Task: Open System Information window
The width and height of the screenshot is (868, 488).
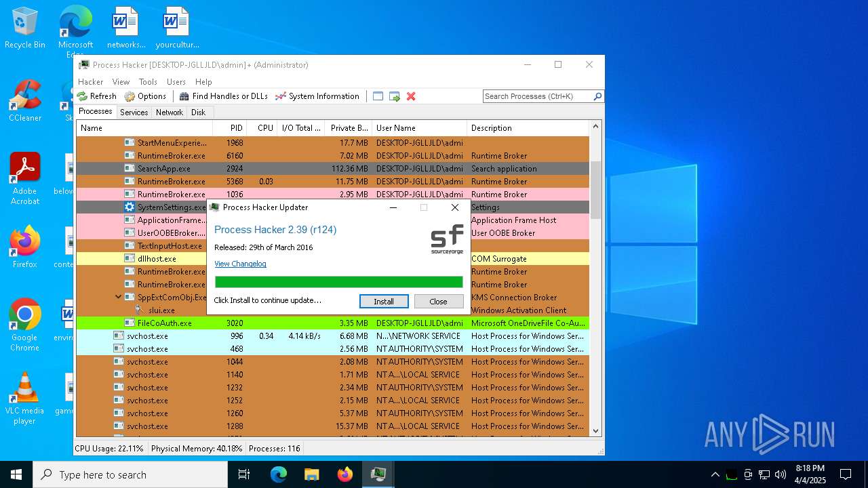Action: click(x=317, y=96)
